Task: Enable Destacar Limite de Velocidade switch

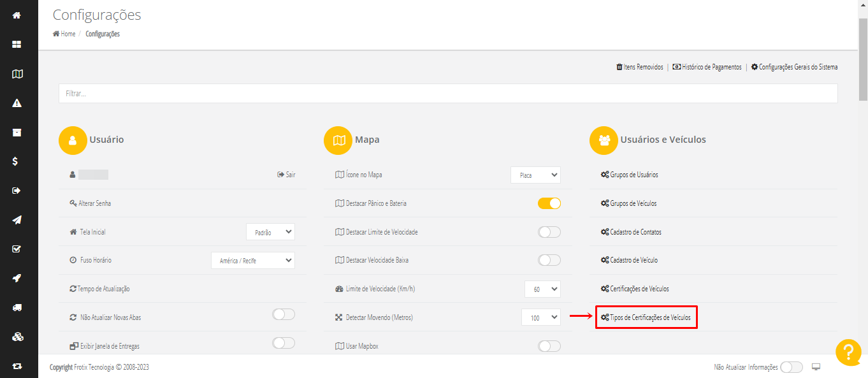Action: point(549,232)
